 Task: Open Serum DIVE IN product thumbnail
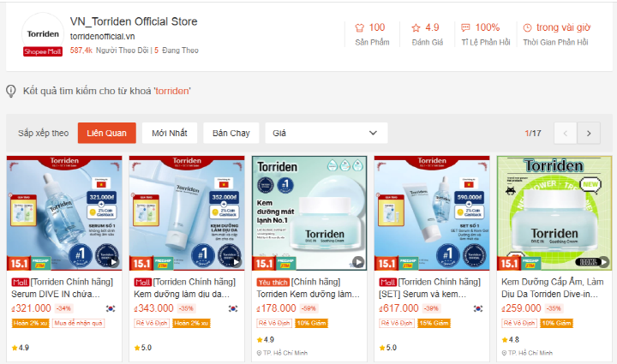[64, 213]
